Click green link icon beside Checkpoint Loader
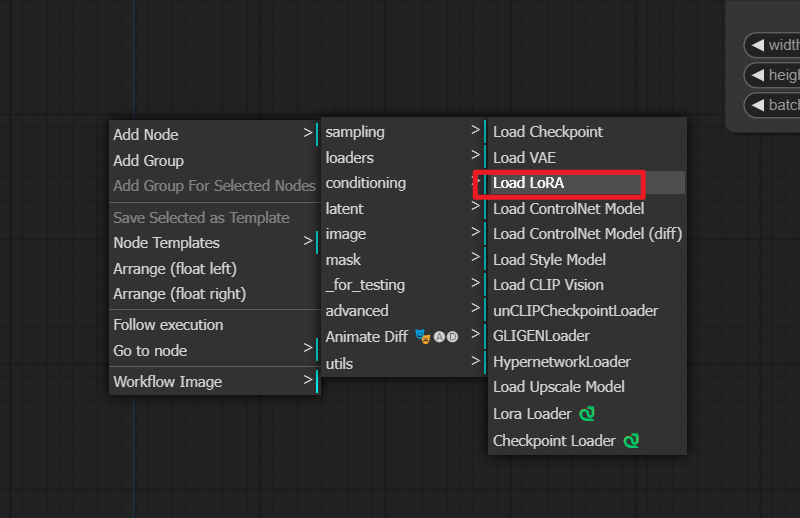 click(x=631, y=440)
